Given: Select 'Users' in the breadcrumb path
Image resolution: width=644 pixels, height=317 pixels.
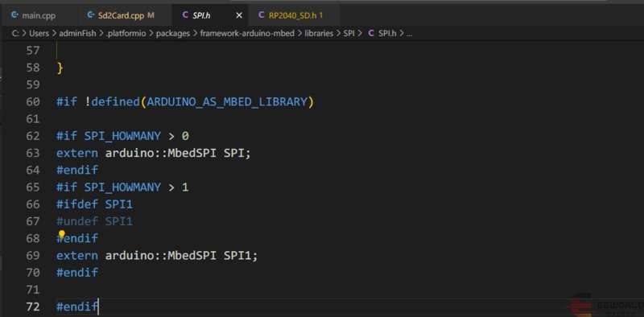Looking at the screenshot, I should point(39,33).
